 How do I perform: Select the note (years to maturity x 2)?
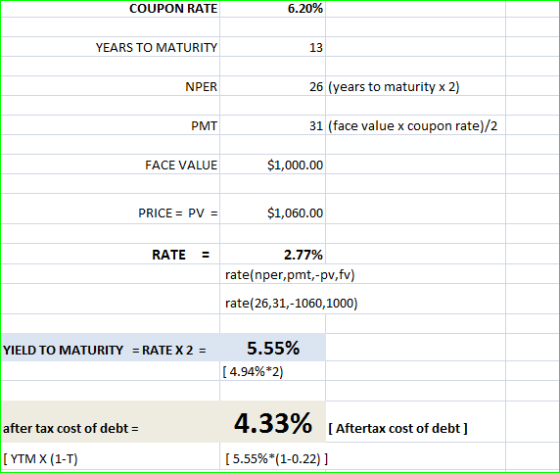click(394, 87)
